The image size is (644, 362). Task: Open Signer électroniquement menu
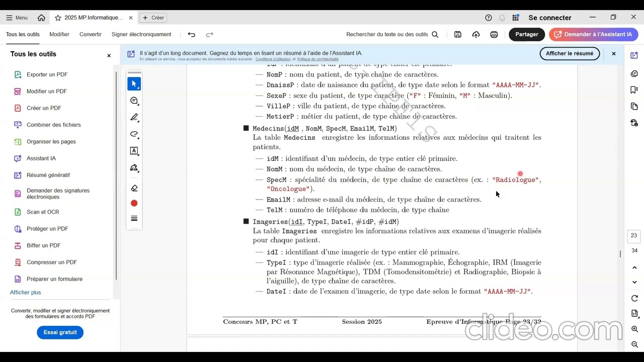click(x=141, y=34)
